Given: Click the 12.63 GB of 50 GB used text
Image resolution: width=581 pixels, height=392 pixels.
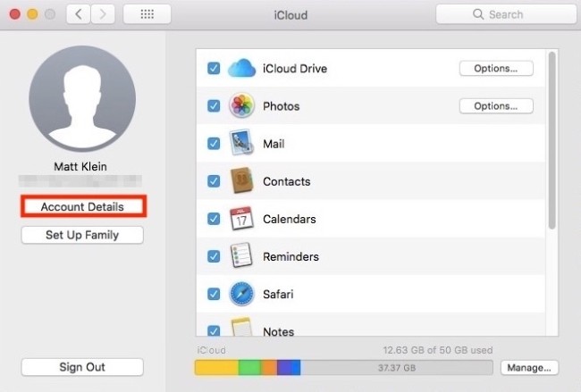Looking at the screenshot, I should click(438, 350).
